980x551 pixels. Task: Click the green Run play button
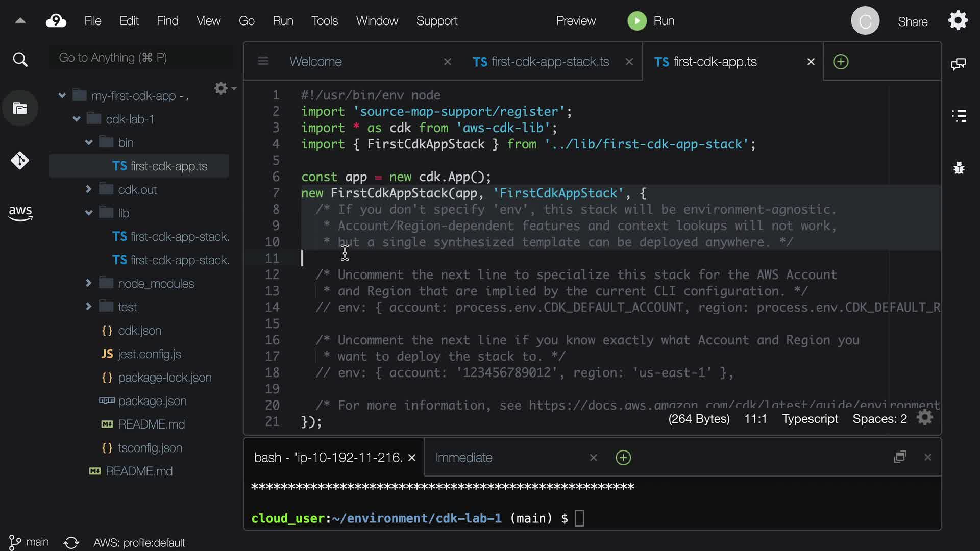point(636,21)
